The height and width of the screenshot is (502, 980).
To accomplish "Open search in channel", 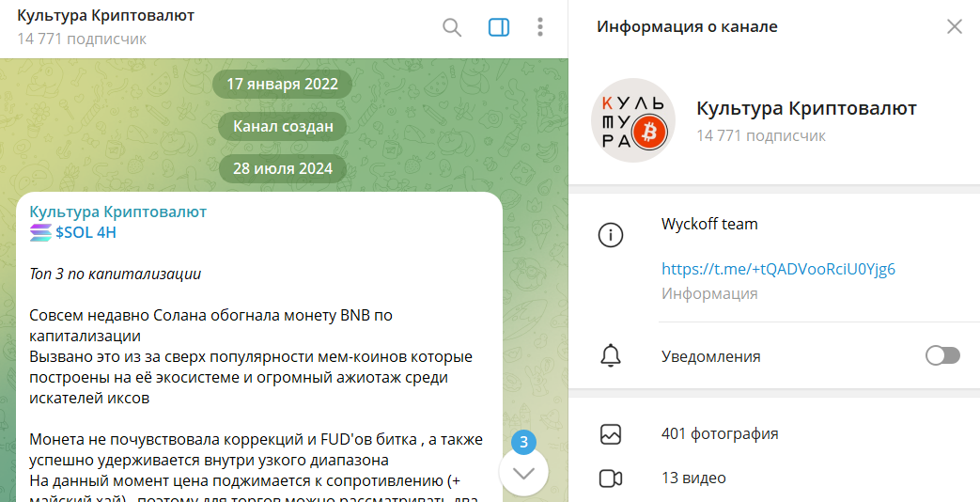I will coord(452,27).
